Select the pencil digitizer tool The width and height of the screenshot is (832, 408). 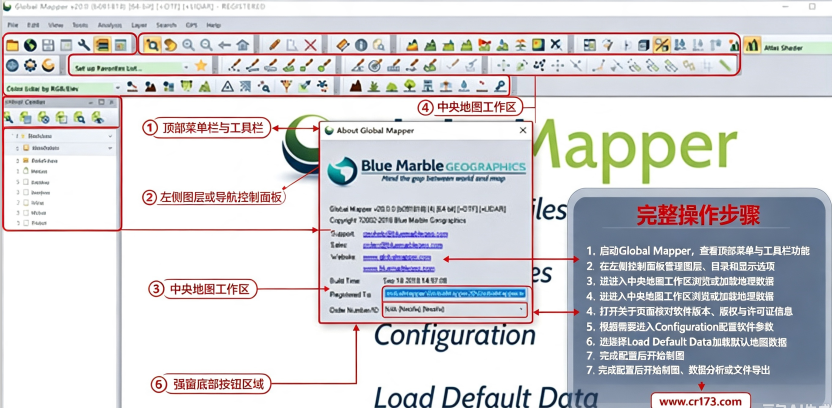[274, 45]
